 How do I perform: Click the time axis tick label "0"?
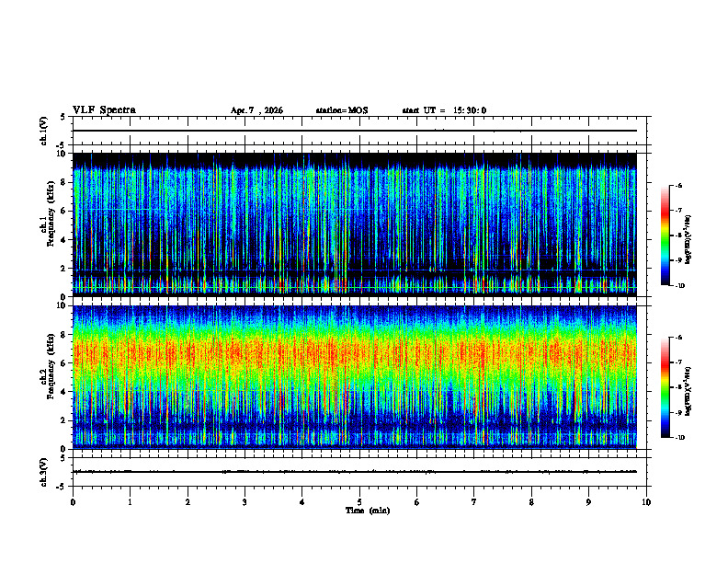click(73, 502)
